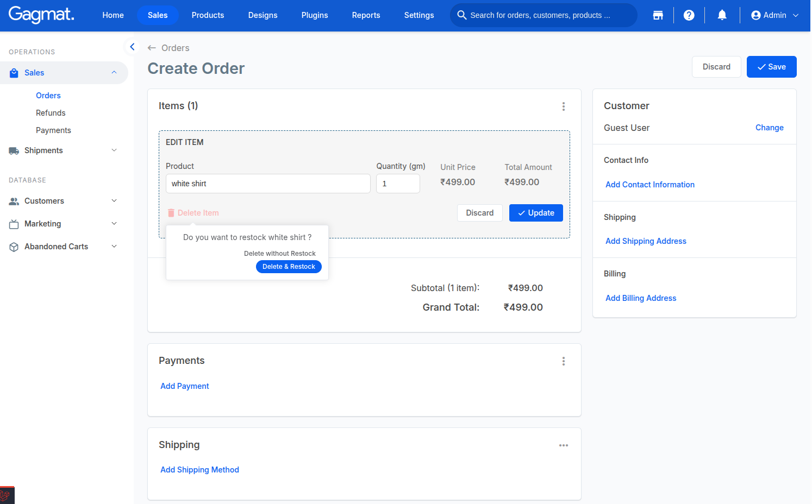Click the debug icon at bottom-left corner

7,495
